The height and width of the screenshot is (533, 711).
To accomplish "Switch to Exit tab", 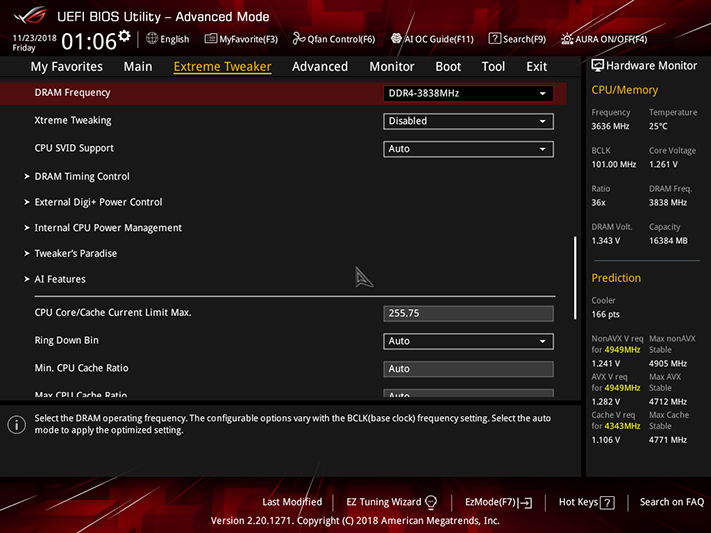I will pos(536,67).
